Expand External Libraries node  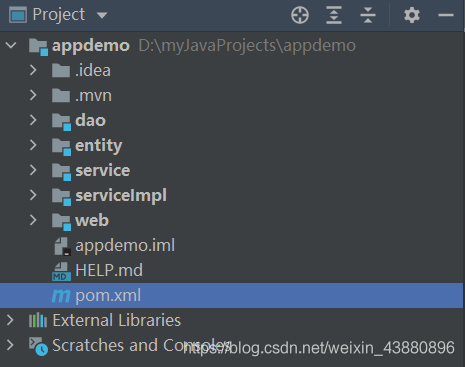[10, 320]
